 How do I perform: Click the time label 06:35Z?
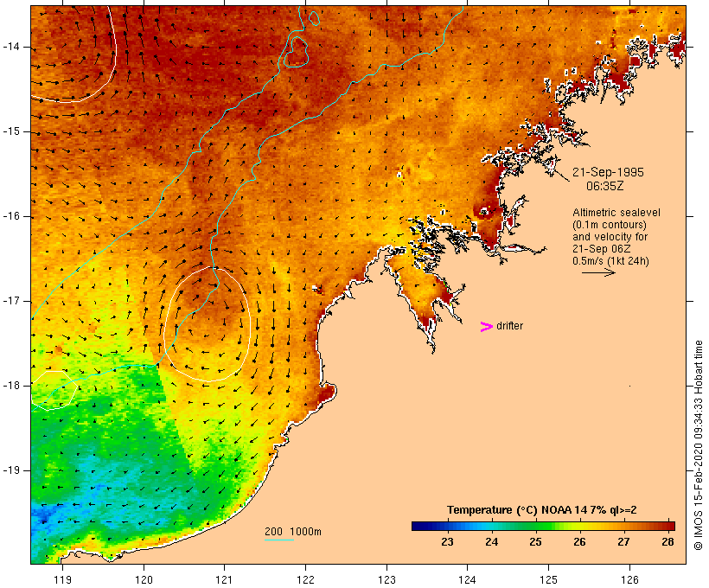pos(605,186)
